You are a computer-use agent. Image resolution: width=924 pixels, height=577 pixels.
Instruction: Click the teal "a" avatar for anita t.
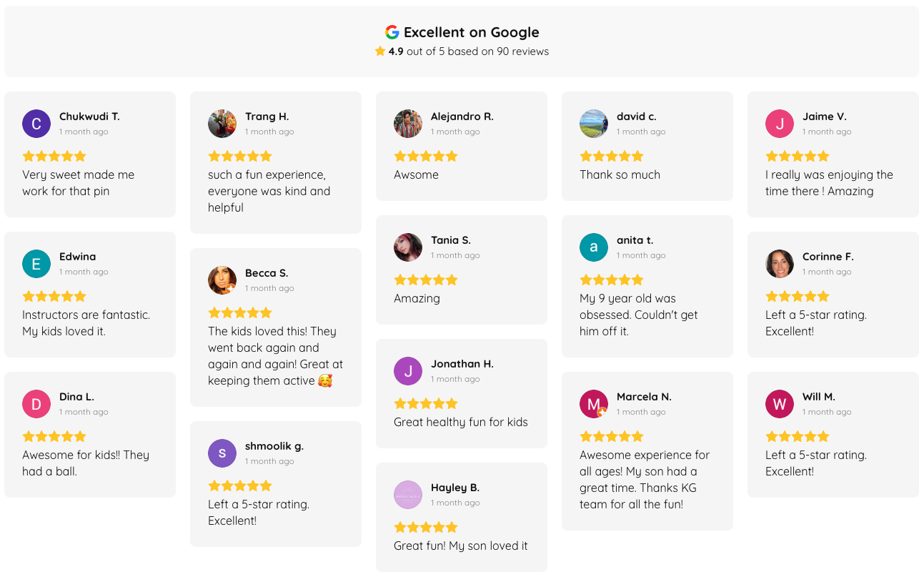[x=594, y=247]
